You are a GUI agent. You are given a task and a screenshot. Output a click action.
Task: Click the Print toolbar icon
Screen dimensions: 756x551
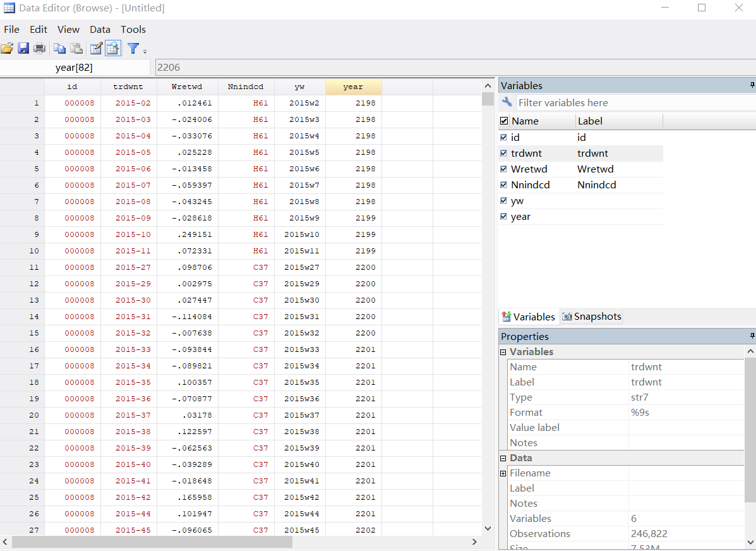pyautogui.click(x=40, y=49)
